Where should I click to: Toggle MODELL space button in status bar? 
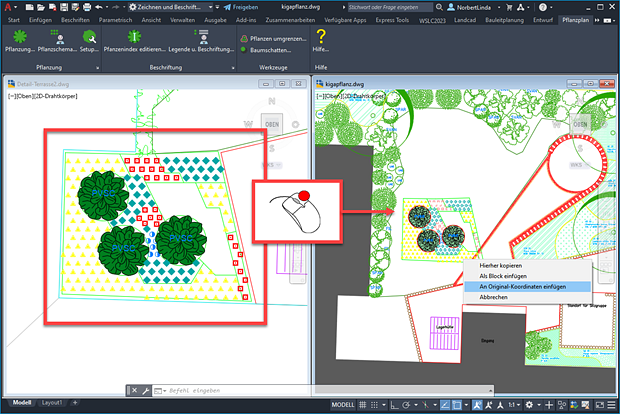[x=343, y=404]
